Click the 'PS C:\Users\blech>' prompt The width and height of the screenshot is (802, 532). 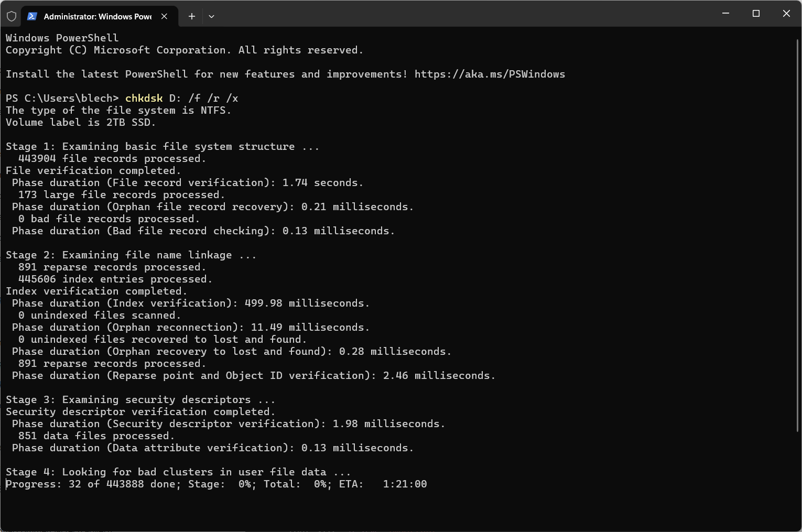pos(62,98)
